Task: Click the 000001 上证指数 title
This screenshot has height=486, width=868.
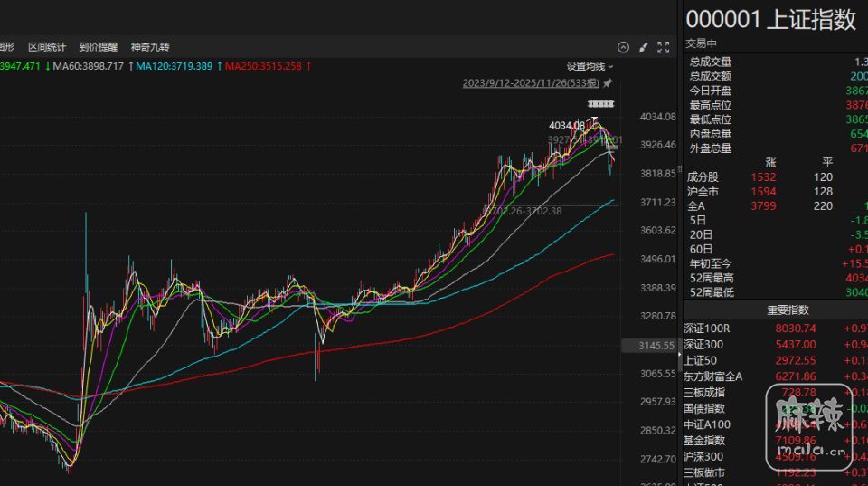Action: click(770, 21)
